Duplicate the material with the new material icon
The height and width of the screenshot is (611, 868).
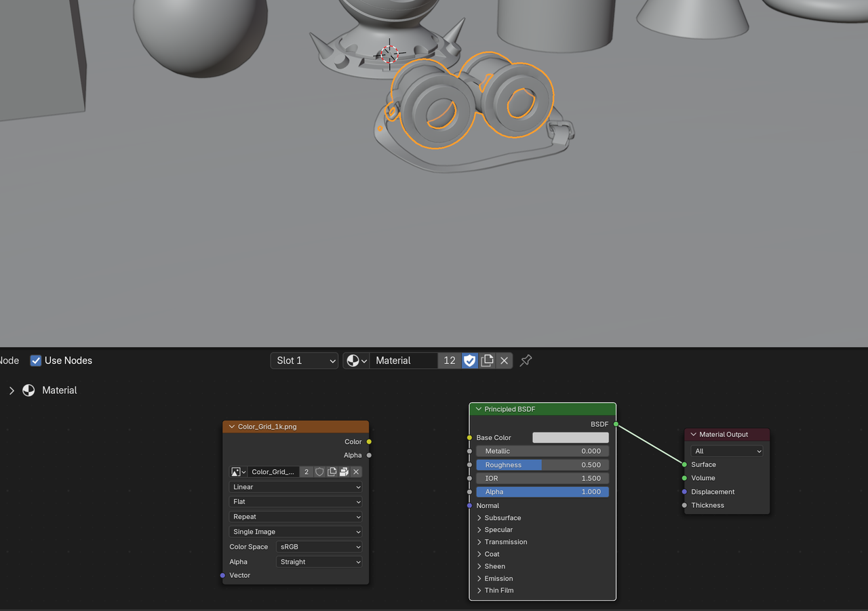click(x=487, y=361)
